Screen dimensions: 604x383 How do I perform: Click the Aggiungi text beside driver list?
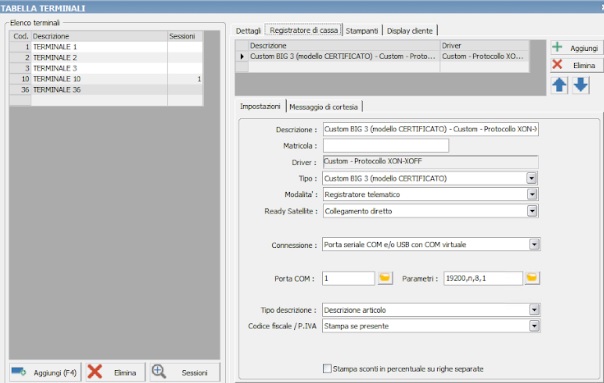[x=584, y=48]
